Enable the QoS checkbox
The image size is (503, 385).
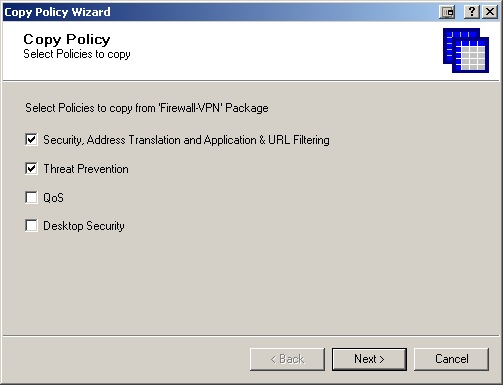[x=31, y=197]
